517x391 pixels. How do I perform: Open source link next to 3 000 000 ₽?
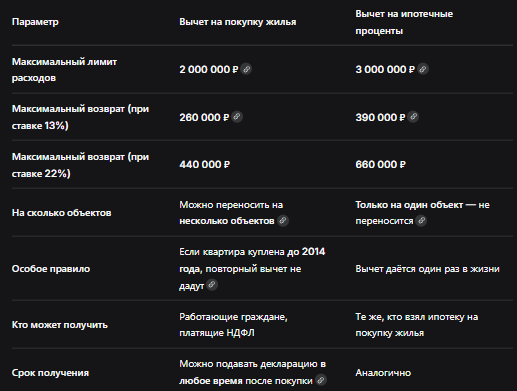click(423, 69)
